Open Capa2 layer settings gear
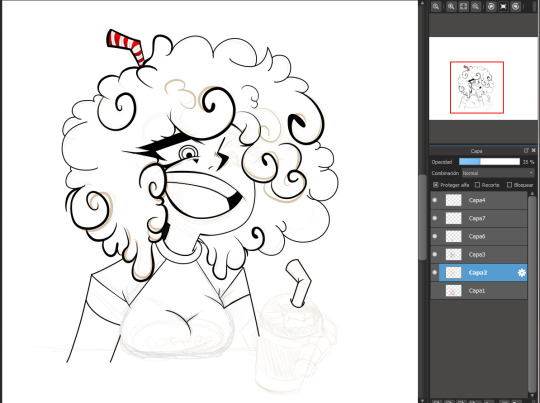Image resolution: width=540 pixels, height=403 pixels. pos(522,272)
